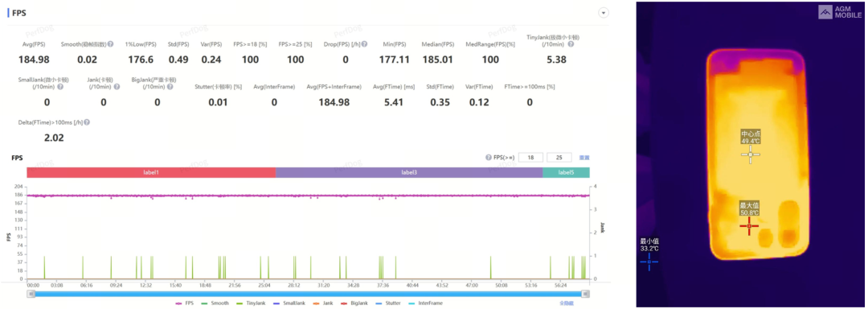Toggle FPS series in chart legend
Screen dimensions: 868x309
[x=184, y=303]
